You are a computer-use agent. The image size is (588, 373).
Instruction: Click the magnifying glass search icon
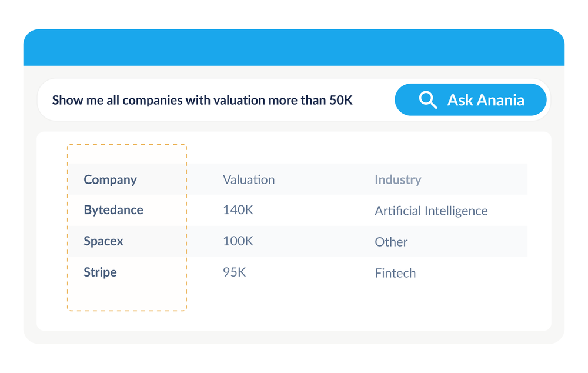click(x=428, y=100)
